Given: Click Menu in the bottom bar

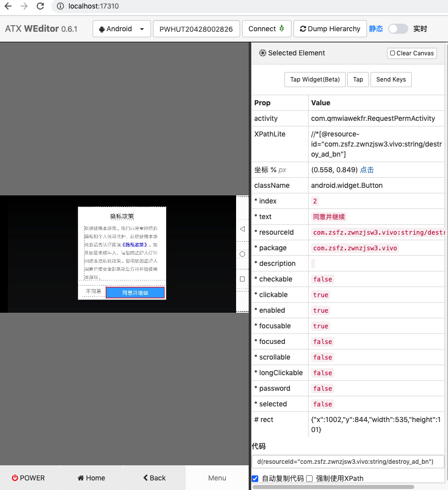Looking at the screenshot, I should pos(217,478).
